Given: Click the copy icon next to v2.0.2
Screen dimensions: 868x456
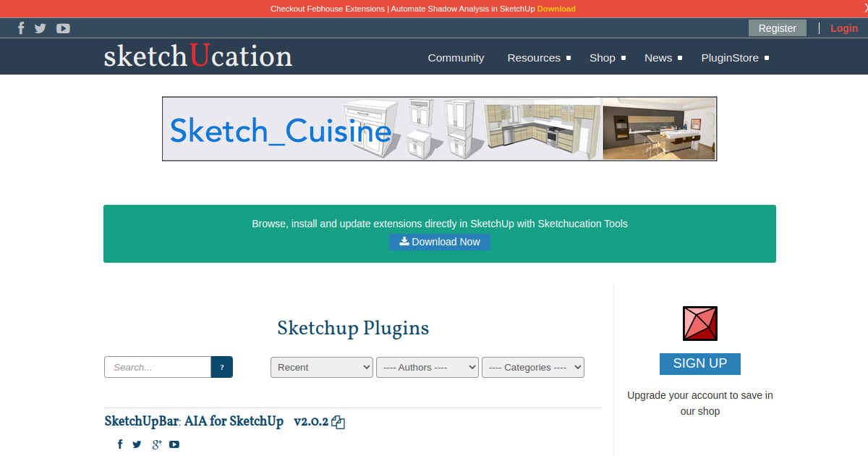Looking at the screenshot, I should 338,423.
